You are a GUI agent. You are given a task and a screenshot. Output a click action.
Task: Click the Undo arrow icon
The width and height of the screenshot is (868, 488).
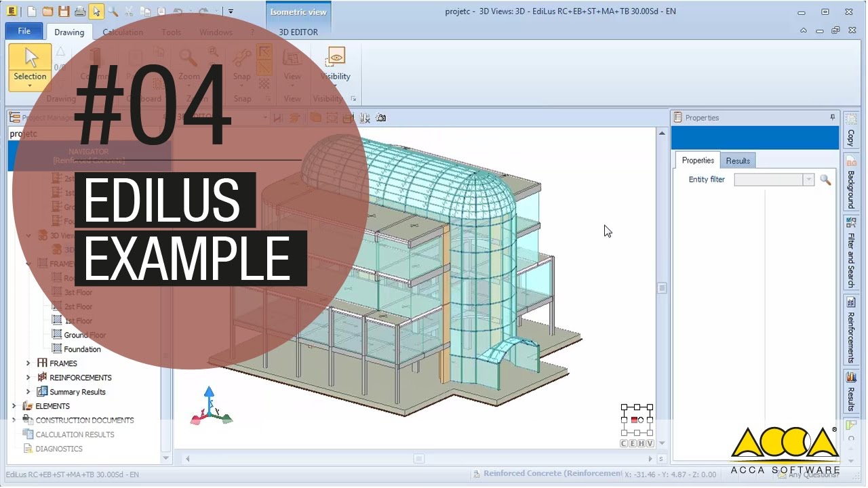[178, 12]
